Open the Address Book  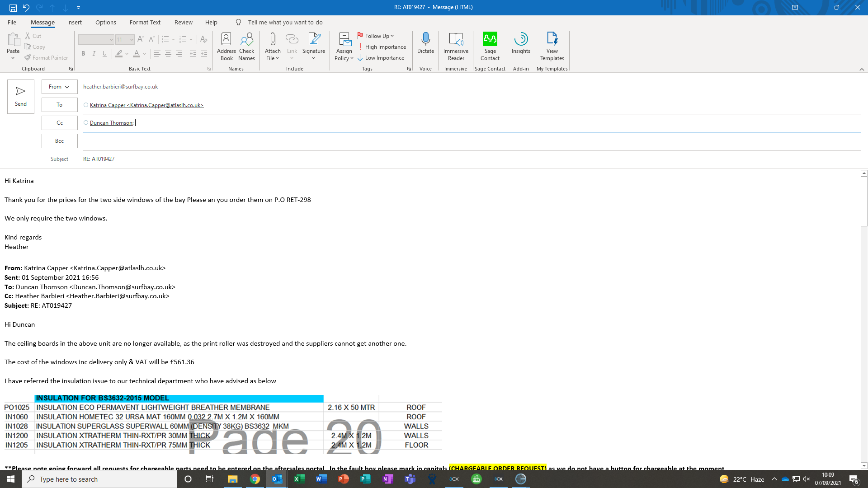point(226,46)
